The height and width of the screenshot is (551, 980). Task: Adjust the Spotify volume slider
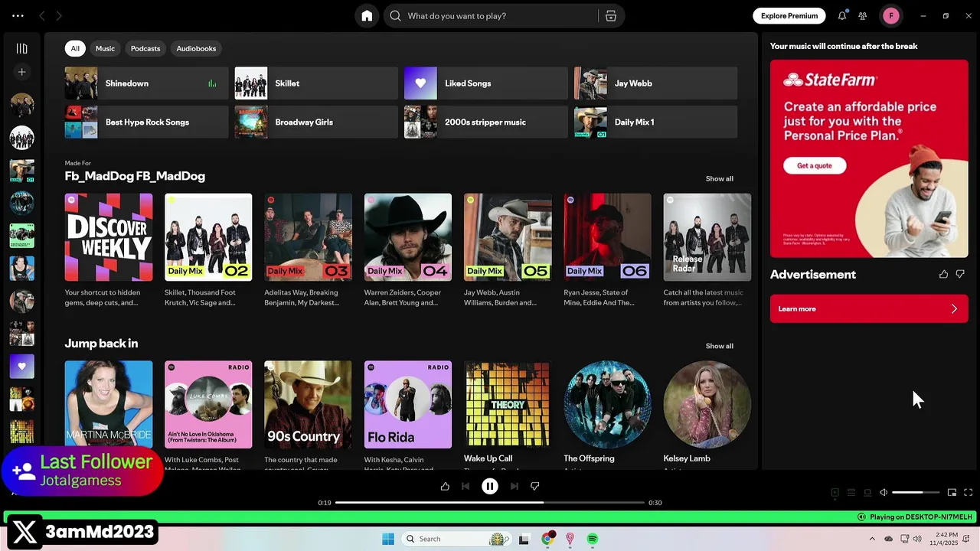click(916, 493)
